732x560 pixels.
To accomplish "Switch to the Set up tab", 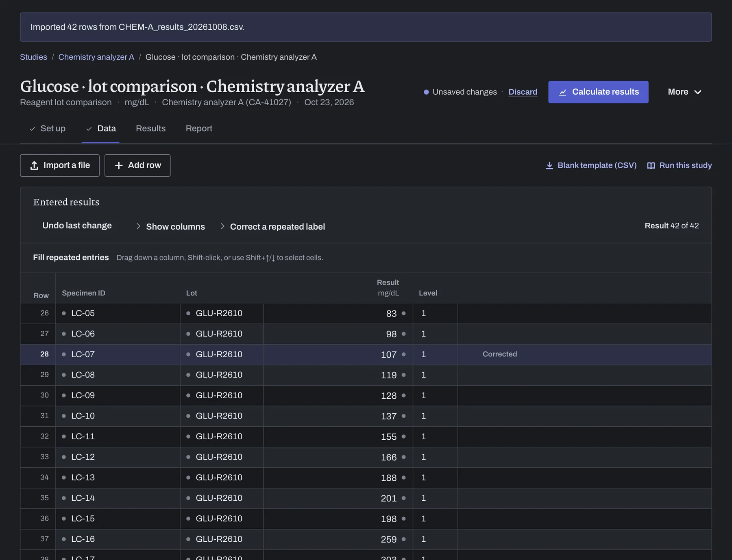I will pos(48,128).
